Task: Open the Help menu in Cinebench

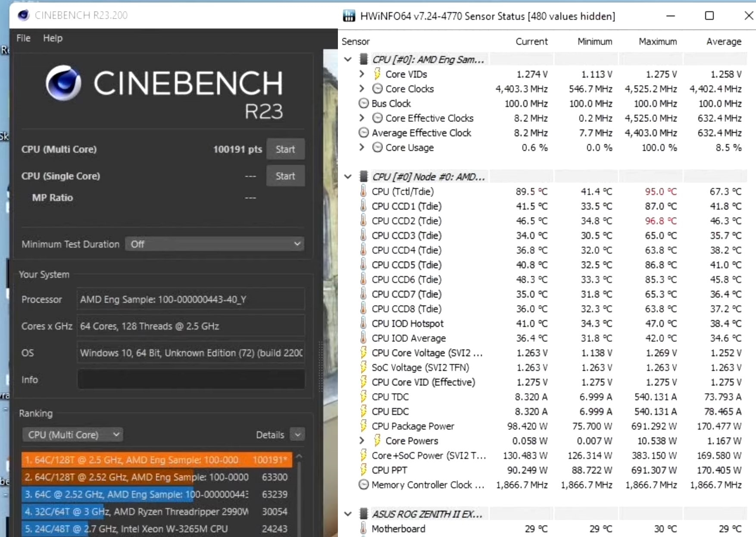Action: [53, 38]
